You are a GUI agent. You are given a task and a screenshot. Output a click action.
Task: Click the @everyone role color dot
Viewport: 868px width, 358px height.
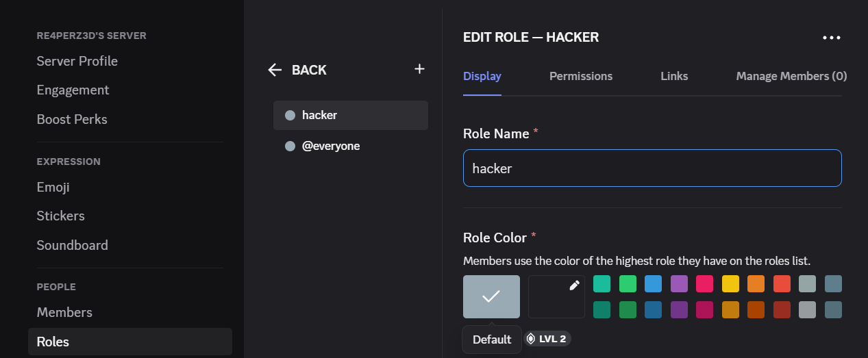click(290, 146)
